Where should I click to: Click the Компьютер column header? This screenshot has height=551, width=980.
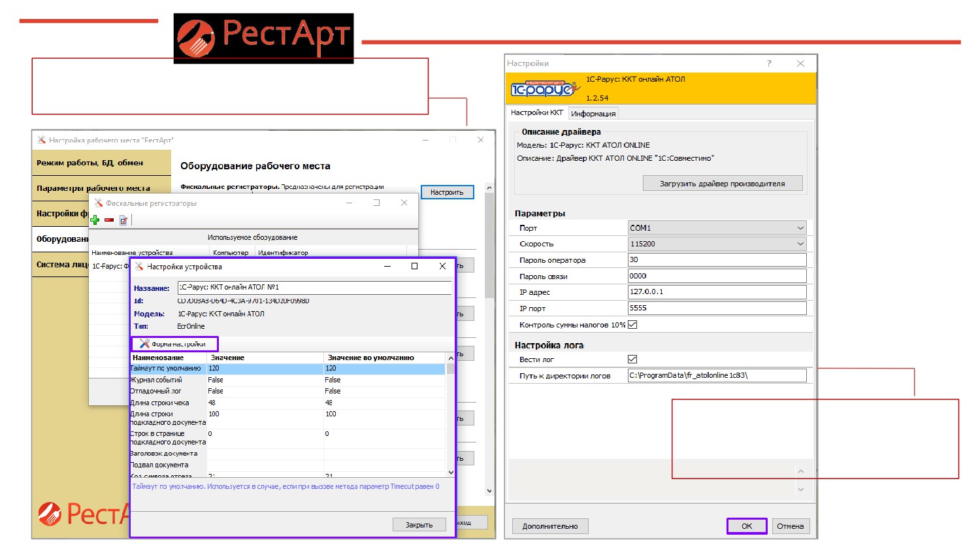pyautogui.click(x=232, y=252)
